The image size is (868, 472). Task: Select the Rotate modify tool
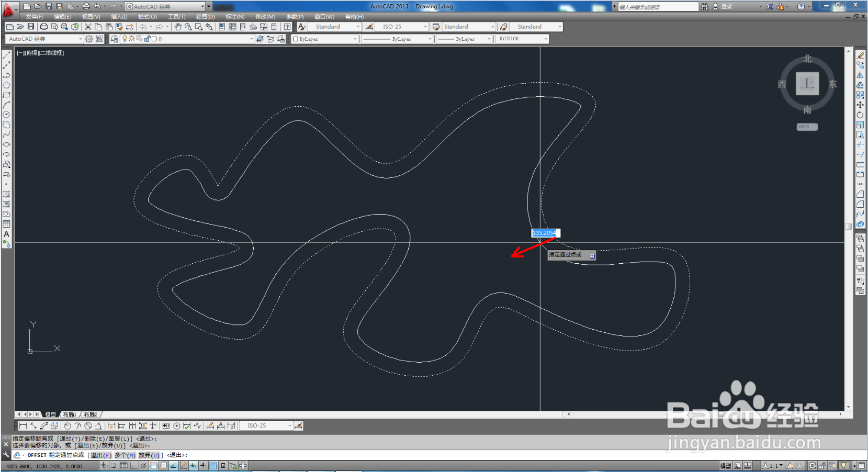point(860,115)
